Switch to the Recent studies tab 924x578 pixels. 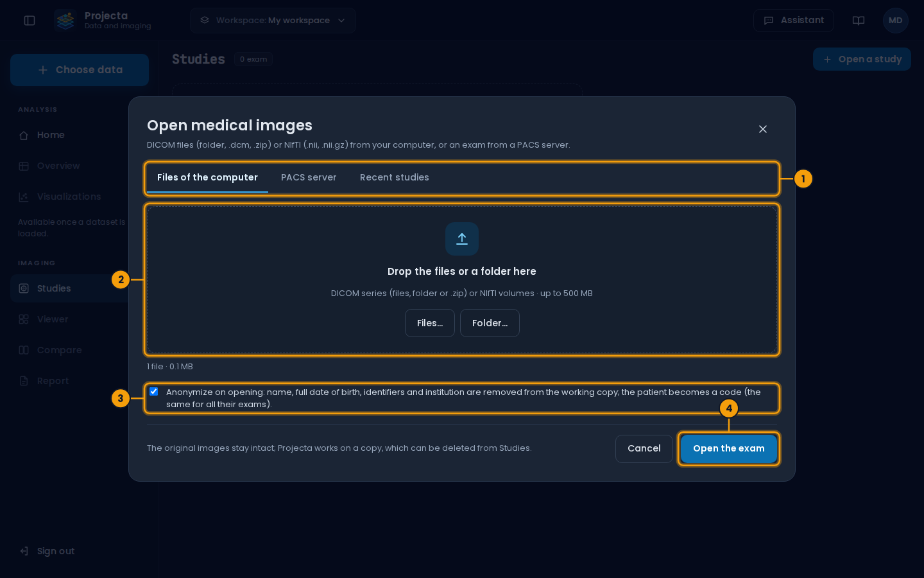395,178
